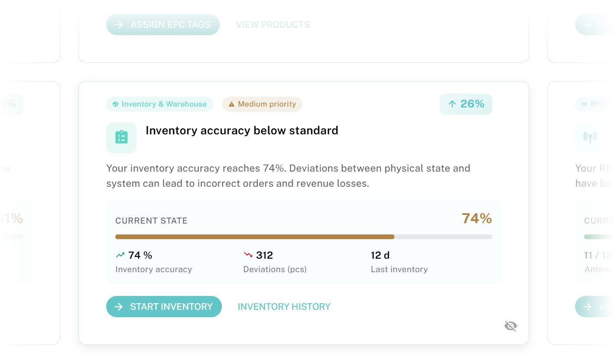Click the antenna signal icon on the right card
Screen dimensions: 615x364
(590, 137)
